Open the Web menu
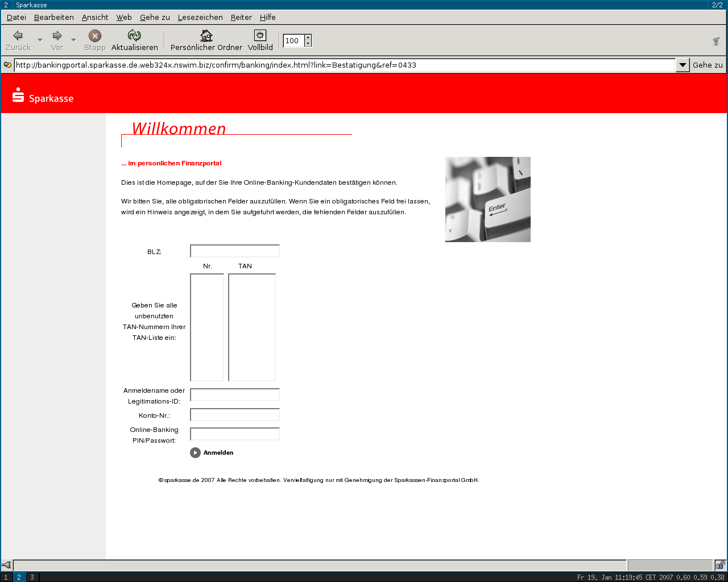 (x=124, y=17)
